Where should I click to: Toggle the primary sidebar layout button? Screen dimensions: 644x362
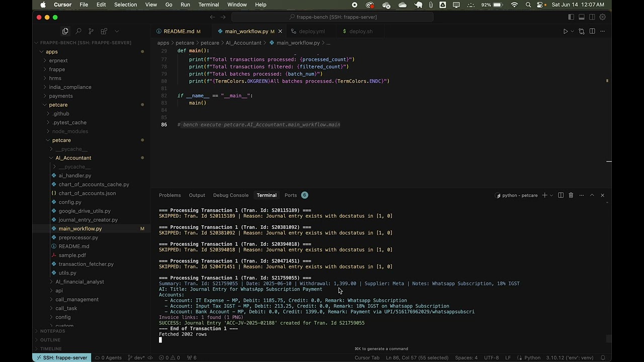click(571, 17)
